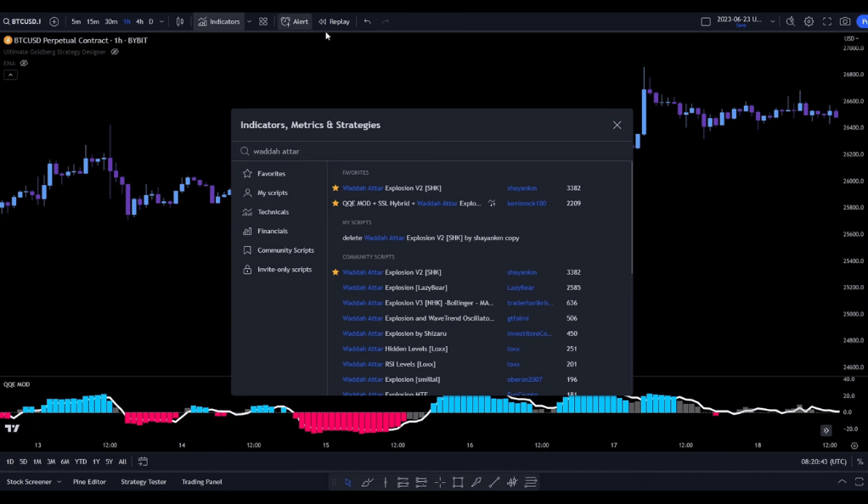Select the arrow cursor drawing tool
This screenshot has height=504, width=868.
click(348, 483)
